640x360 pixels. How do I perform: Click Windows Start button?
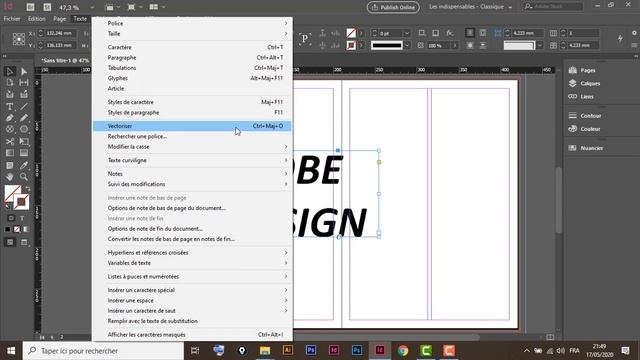point(11,351)
